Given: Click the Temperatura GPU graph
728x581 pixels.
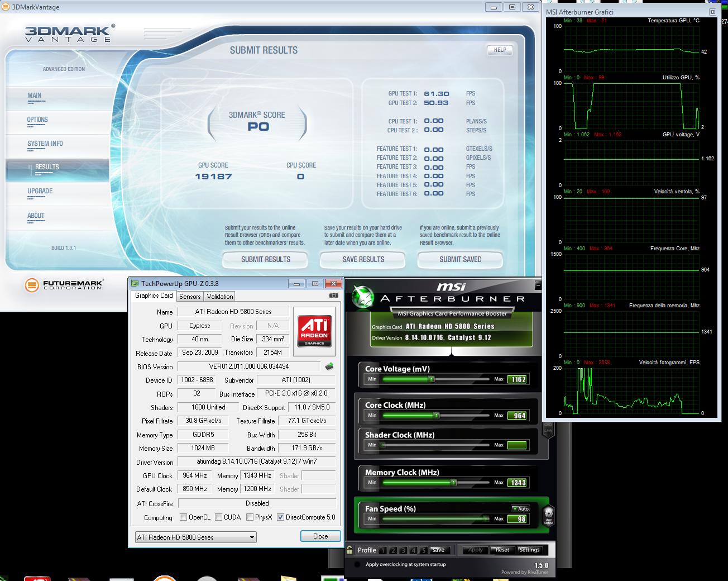Looking at the screenshot, I should pyautogui.click(x=631, y=48).
